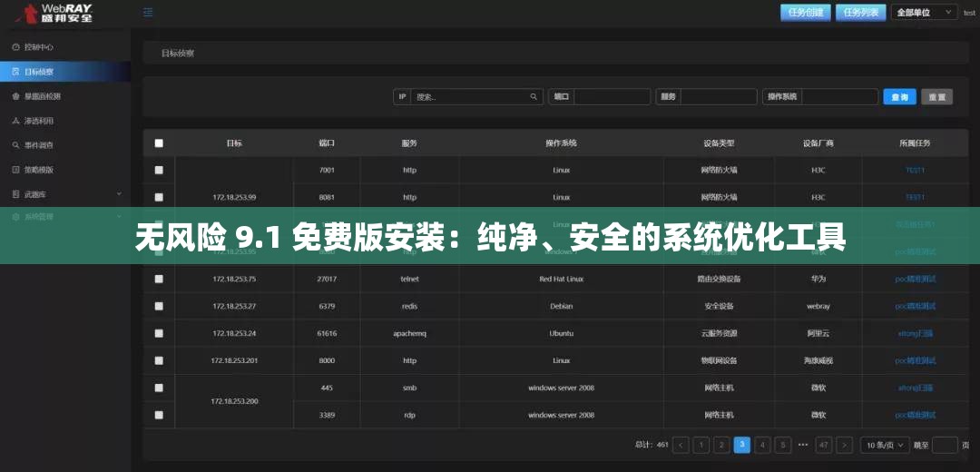Image resolution: width=980 pixels, height=472 pixels.
Task: Open the TEST1 task link in port 7001 row
Action: click(915, 170)
